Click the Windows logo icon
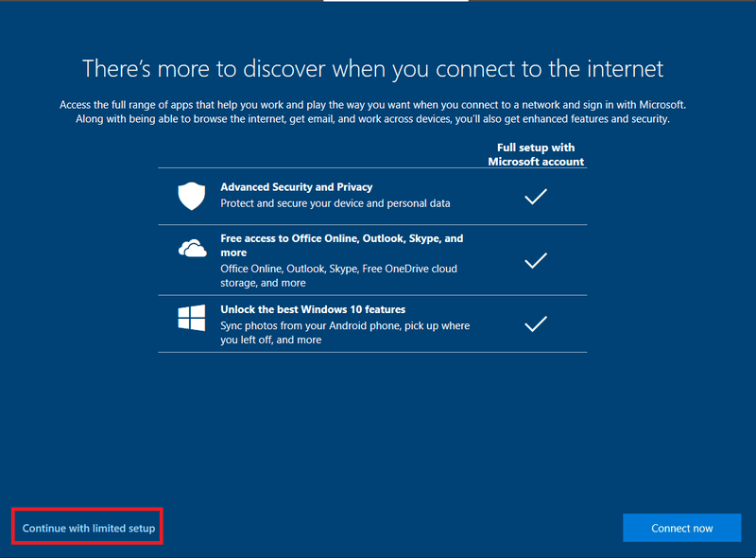Screen dimensions: 756x558 point(192,318)
